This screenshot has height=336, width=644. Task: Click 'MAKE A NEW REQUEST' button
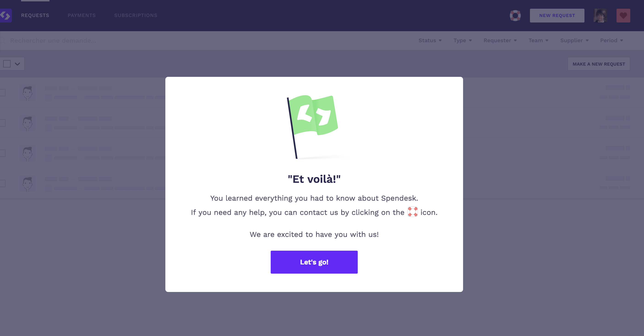pyautogui.click(x=599, y=64)
